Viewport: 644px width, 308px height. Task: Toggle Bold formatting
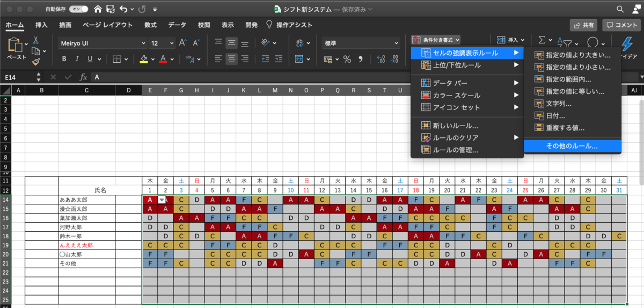pos(63,59)
